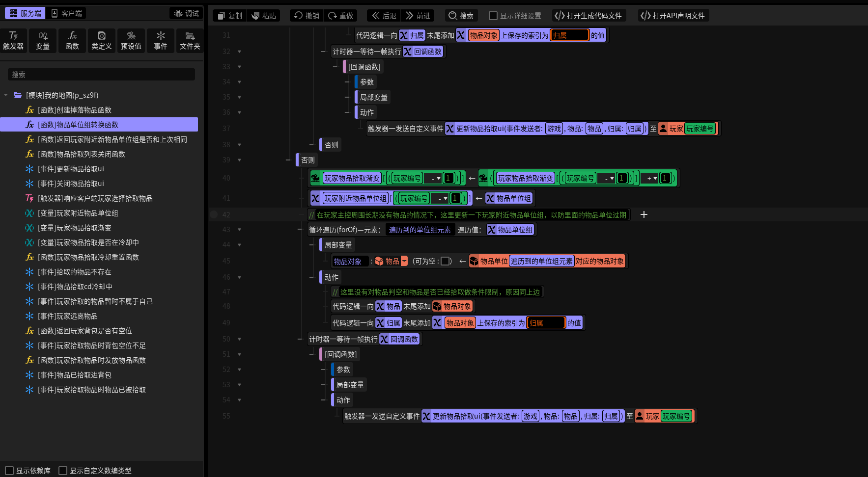Switch to the 服务端 tab
Viewport: 868px width, 477px height.
26,13
